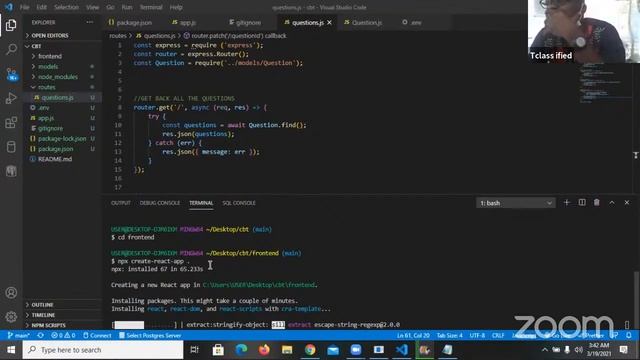Open Firefox from taskbar
This screenshot has height=360, width=640.
264,350
